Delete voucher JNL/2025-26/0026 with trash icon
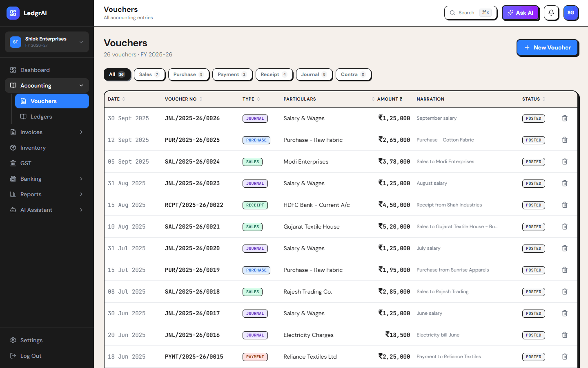The image size is (588, 368). pos(565,118)
